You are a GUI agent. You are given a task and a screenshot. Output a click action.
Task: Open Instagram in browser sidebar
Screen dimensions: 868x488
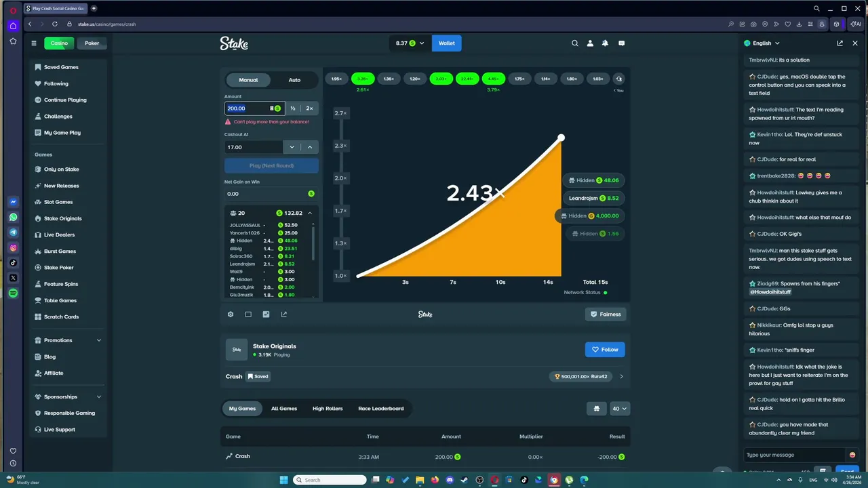[13, 248]
